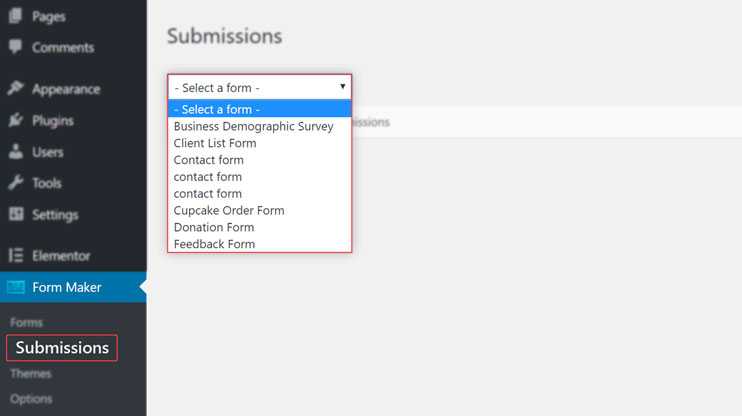Click the Form Maker menu icon
Viewport: 742px width, 416px height.
pos(16,287)
